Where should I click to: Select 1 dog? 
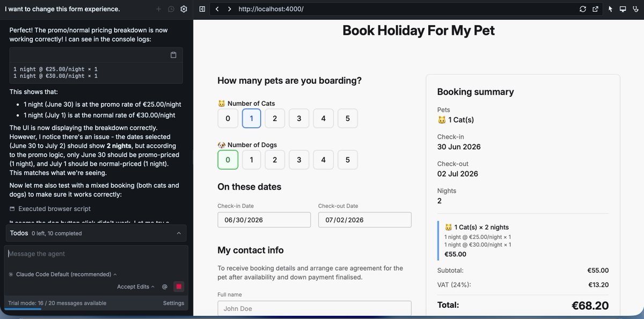pos(252,160)
